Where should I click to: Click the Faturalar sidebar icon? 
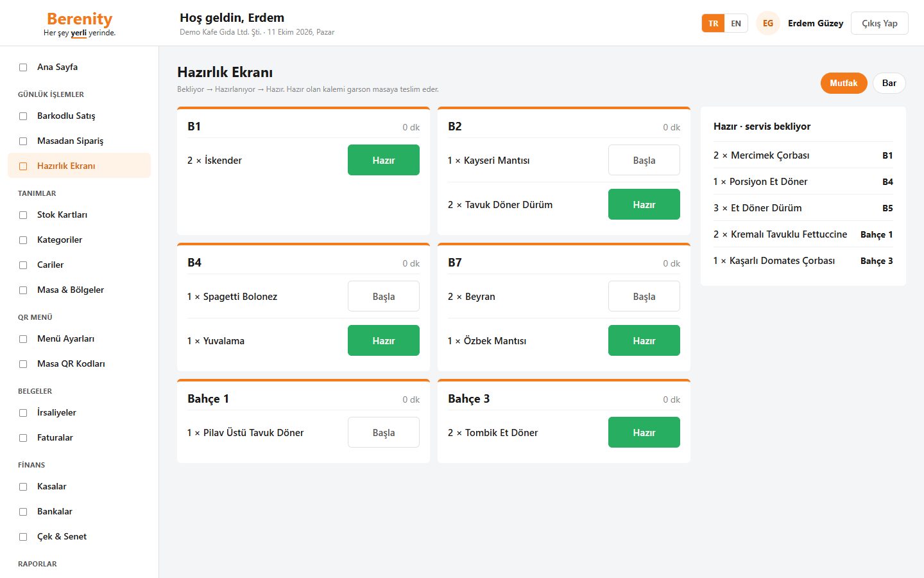point(23,438)
